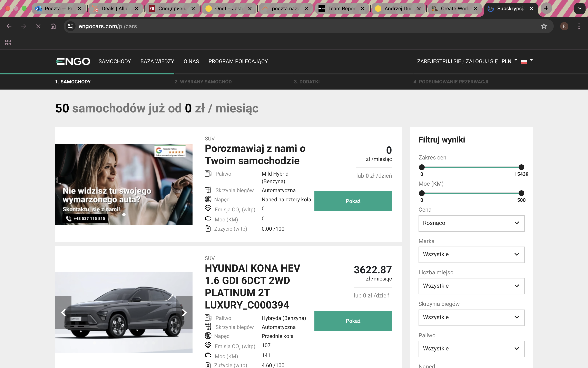This screenshot has width=588, height=368.
Task: Click the Polish flag language icon
Action: (x=524, y=62)
